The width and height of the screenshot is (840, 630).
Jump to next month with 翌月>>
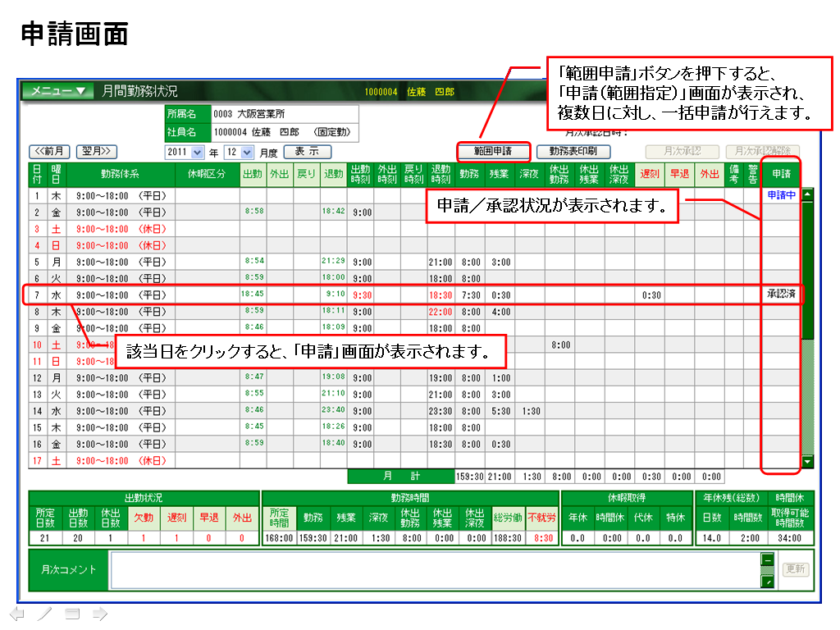(97, 152)
